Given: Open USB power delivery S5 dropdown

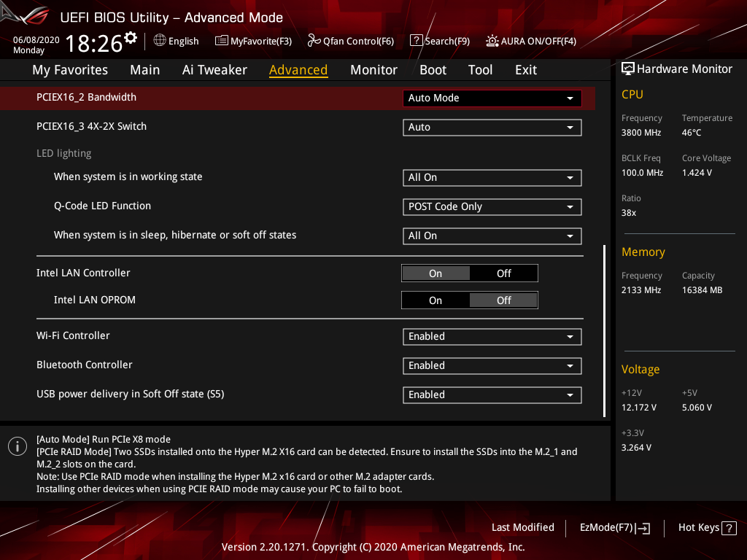Looking at the screenshot, I should pyautogui.click(x=492, y=394).
